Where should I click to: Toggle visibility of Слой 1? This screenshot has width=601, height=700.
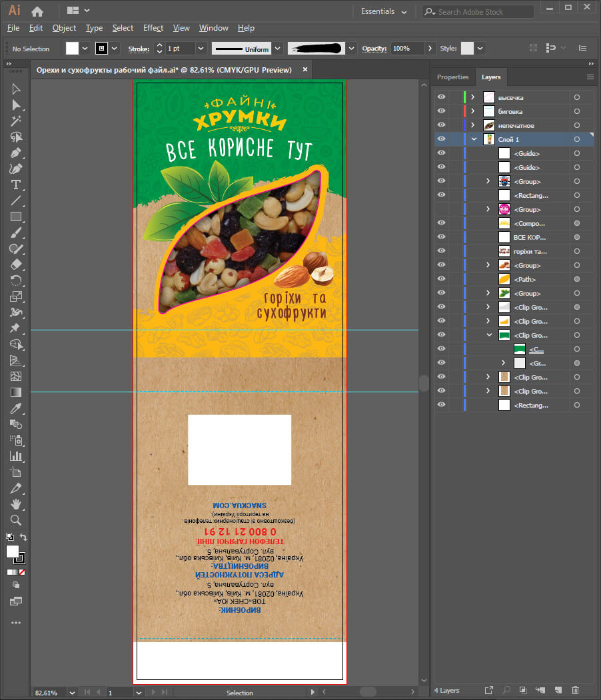coord(441,139)
